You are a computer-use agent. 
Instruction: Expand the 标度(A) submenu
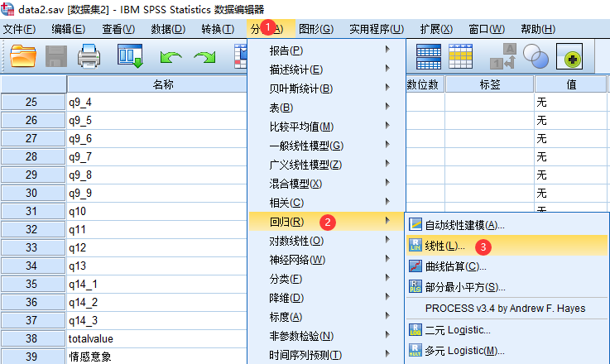pos(326,317)
